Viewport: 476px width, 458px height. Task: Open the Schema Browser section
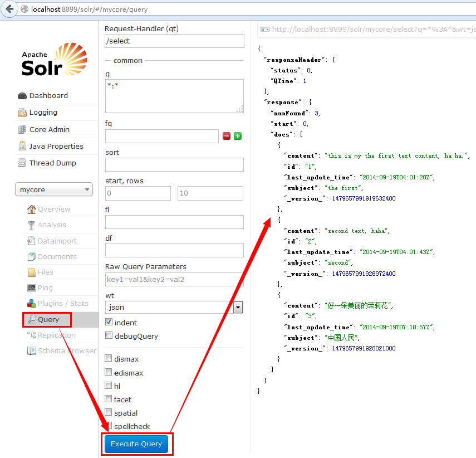coord(64,350)
